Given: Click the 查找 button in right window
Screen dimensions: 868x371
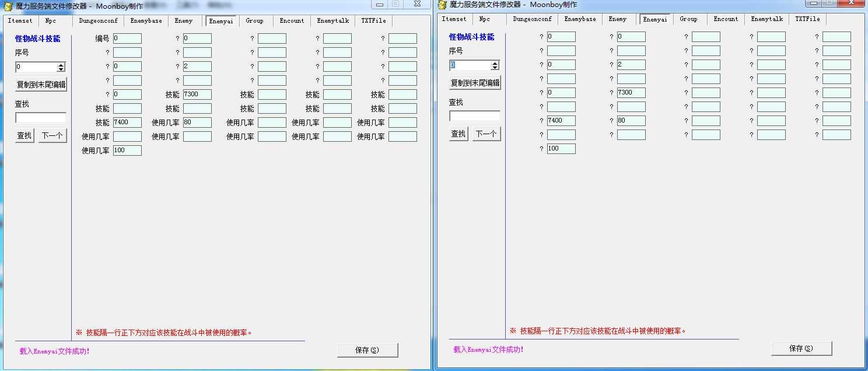Looking at the screenshot, I should (459, 134).
